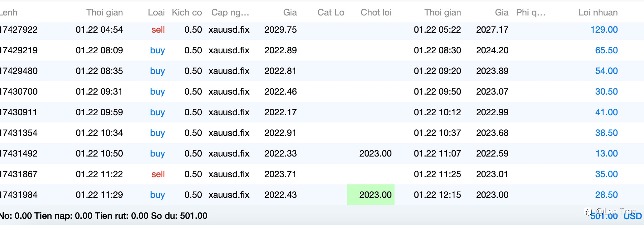Click the red sell label of order 17431867
This screenshot has width=644, height=225.
tap(158, 174)
